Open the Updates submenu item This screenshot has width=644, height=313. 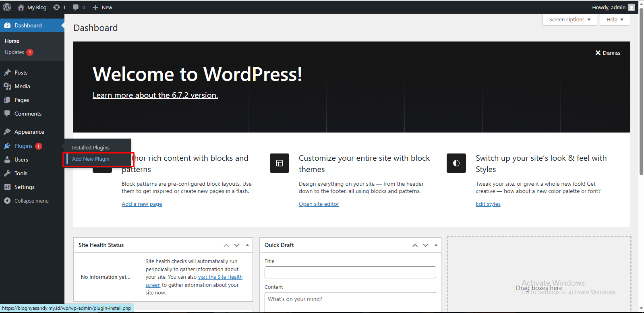coord(14,52)
